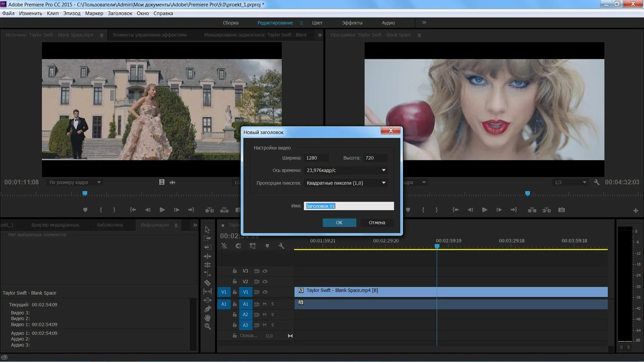Viewport: 644px width, 362px height.
Task: Click Source monitor playhead marker
Action: click(x=85, y=193)
